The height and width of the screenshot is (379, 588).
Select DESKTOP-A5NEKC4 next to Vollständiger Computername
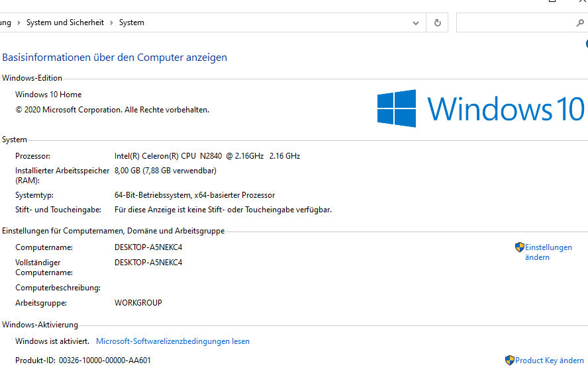coord(148,263)
